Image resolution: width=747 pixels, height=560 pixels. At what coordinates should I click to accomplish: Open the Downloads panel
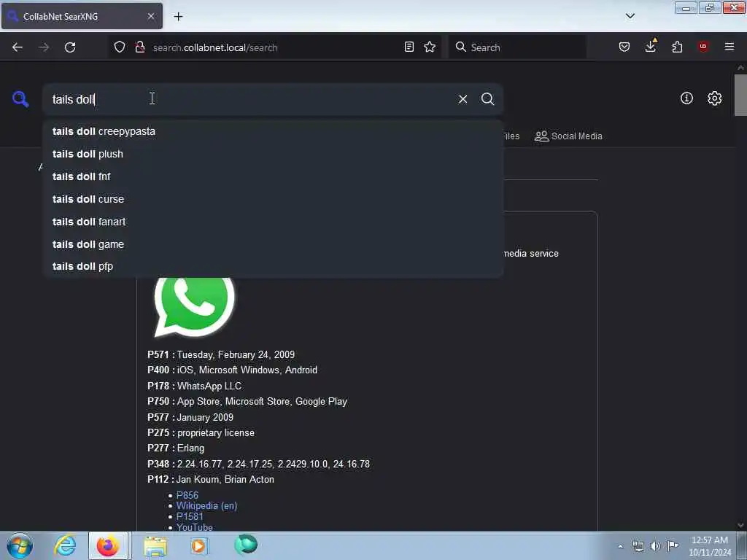coord(650,46)
